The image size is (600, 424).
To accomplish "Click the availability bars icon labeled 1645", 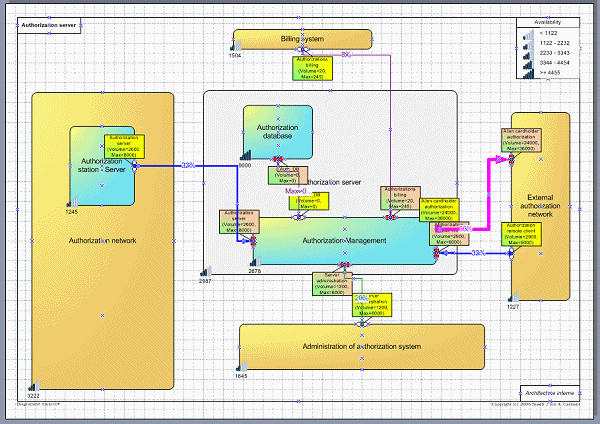I will coord(241,367).
